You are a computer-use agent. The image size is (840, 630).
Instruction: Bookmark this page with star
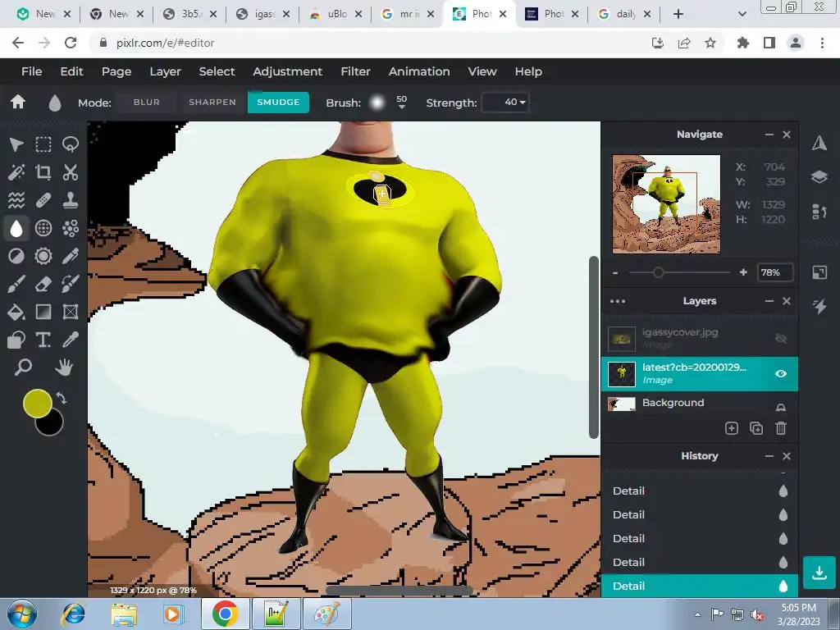pyautogui.click(x=710, y=43)
